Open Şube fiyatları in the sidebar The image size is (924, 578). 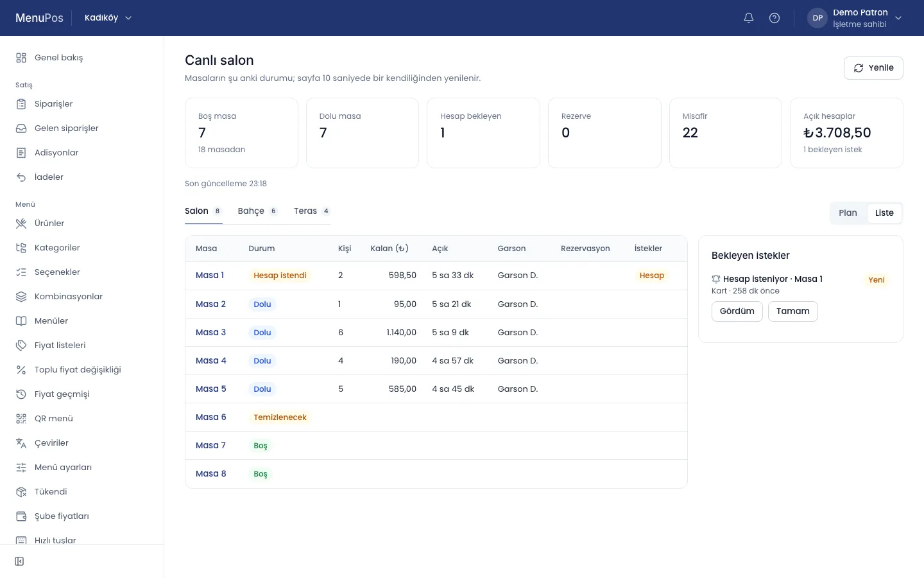(x=82, y=516)
